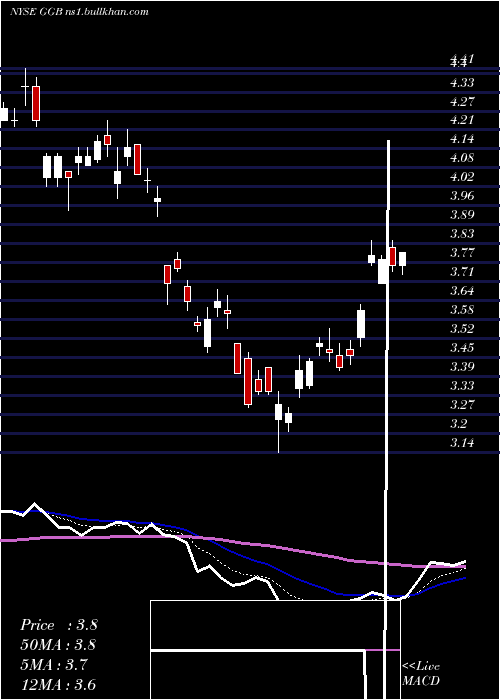Click the 3.14 price axis label

click(x=462, y=442)
